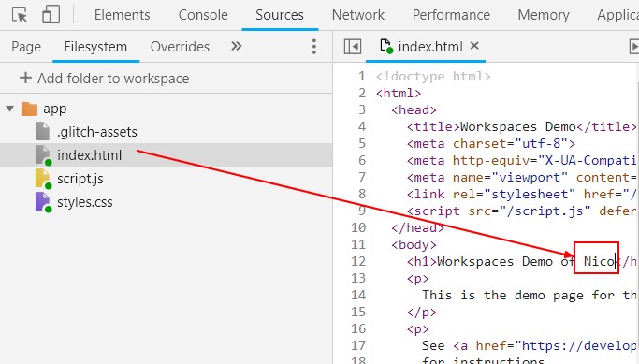Place cursor in the title tag line

(521, 126)
